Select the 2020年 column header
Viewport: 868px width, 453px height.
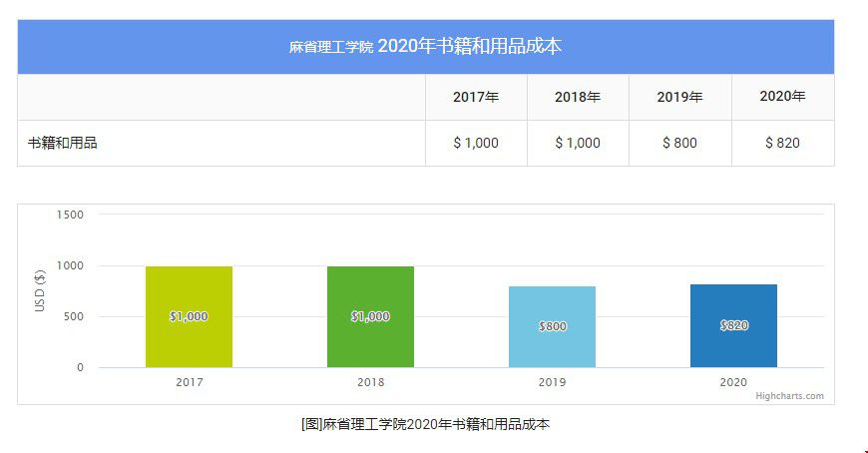click(x=783, y=97)
